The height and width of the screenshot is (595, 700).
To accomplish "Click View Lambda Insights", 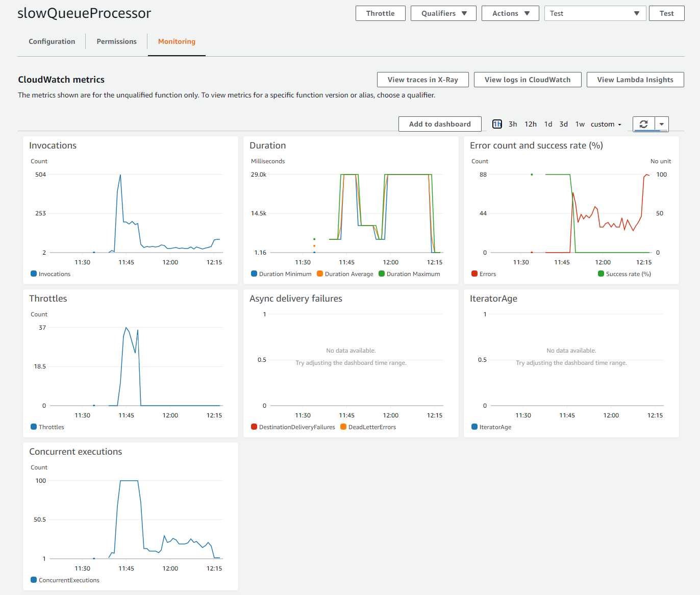I will pos(635,80).
